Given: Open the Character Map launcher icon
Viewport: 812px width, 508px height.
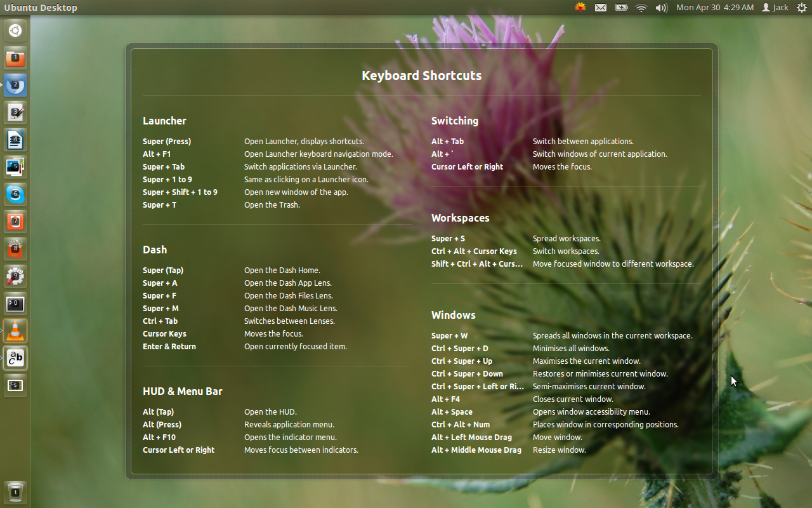Looking at the screenshot, I should coord(15,358).
